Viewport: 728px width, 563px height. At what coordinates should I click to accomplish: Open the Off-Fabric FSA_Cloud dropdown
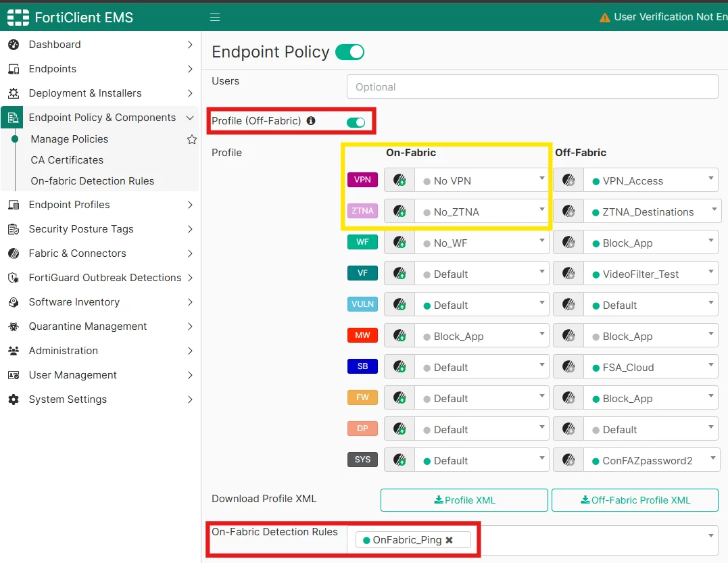(651, 367)
